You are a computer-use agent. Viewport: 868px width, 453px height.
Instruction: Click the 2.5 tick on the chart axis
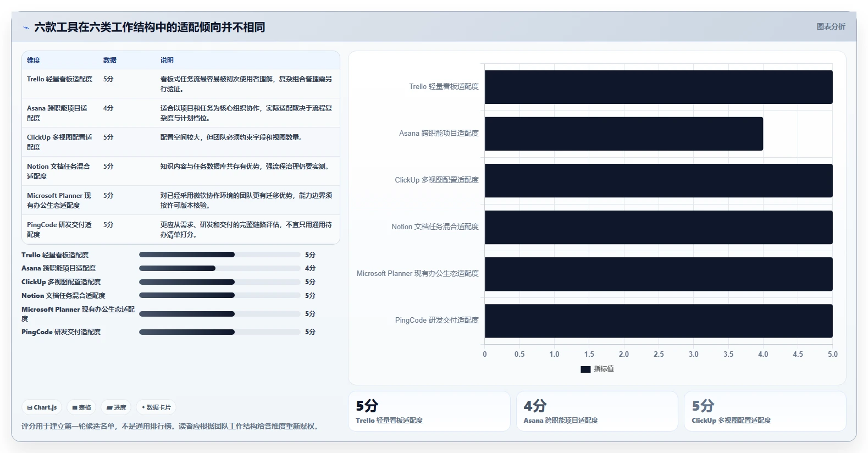pos(659,355)
